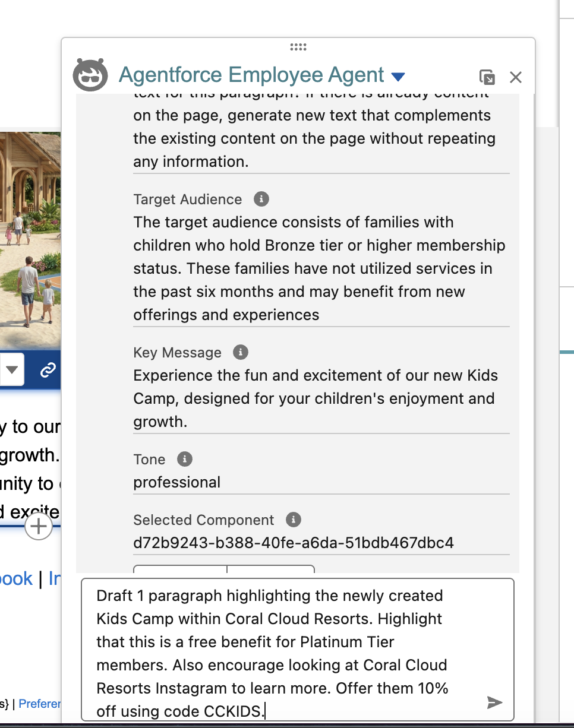The width and height of the screenshot is (574, 728).
Task: Click the Agentforce Employee Agent title
Action: (252, 75)
